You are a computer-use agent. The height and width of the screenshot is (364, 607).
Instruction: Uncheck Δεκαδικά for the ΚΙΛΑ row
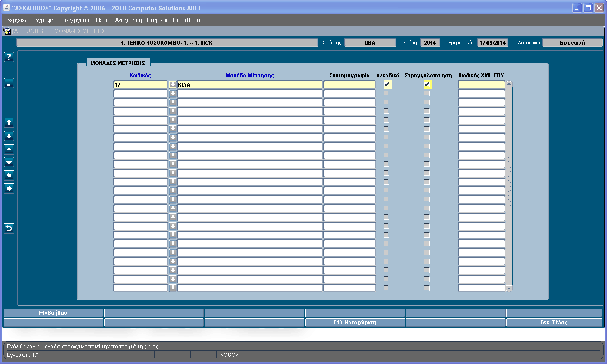387,84
